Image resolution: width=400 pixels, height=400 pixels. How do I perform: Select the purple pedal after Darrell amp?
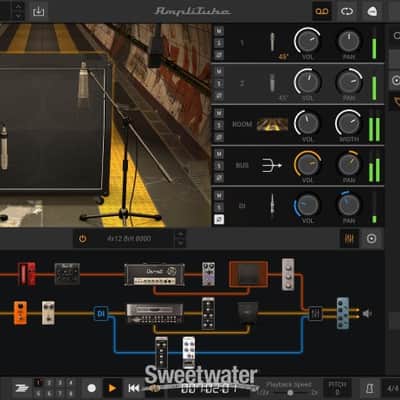(209, 274)
